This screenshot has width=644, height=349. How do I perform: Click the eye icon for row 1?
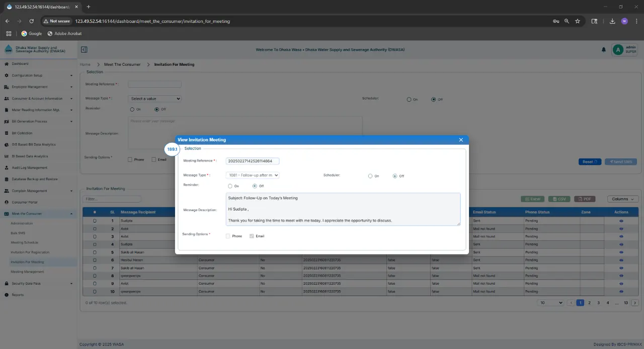621,221
